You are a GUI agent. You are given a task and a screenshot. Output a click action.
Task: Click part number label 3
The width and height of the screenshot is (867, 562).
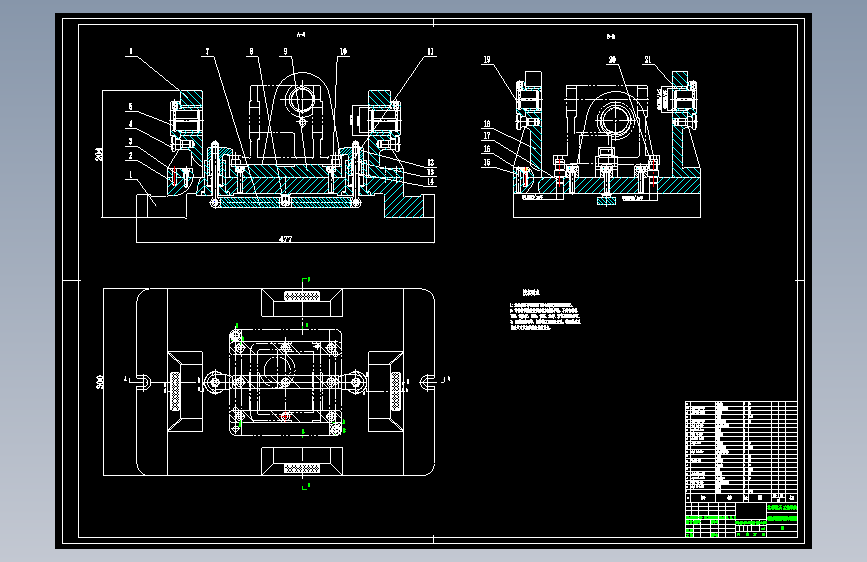pos(130,142)
